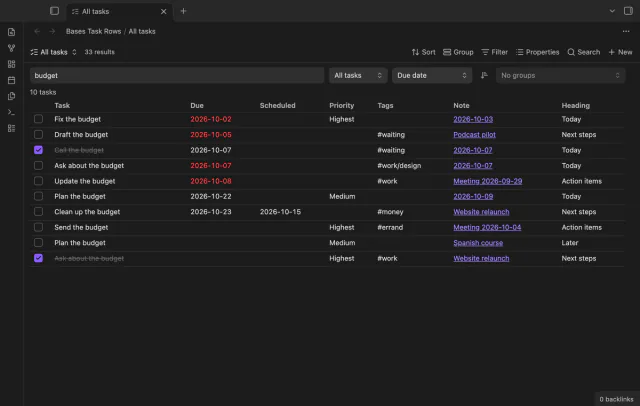Open daily note calendar icon
This screenshot has height=406, width=640.
click(x=11, y=80)
